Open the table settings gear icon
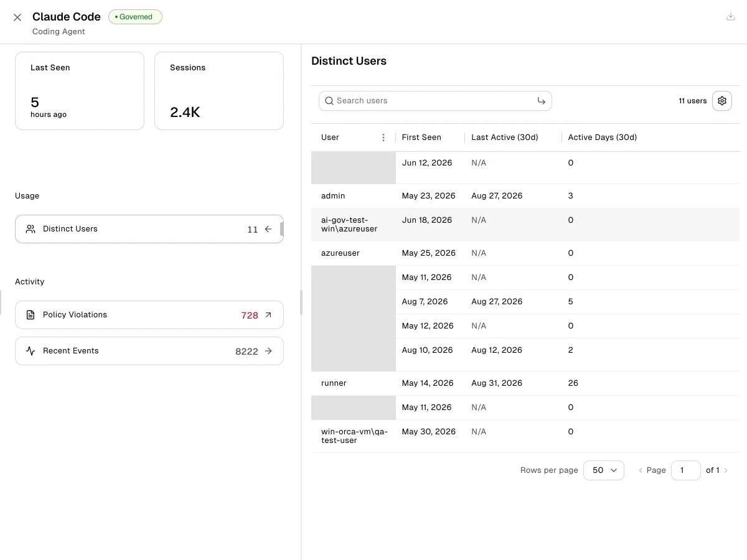The height and width of the screenshot is (560, 747). coord(722,101)
